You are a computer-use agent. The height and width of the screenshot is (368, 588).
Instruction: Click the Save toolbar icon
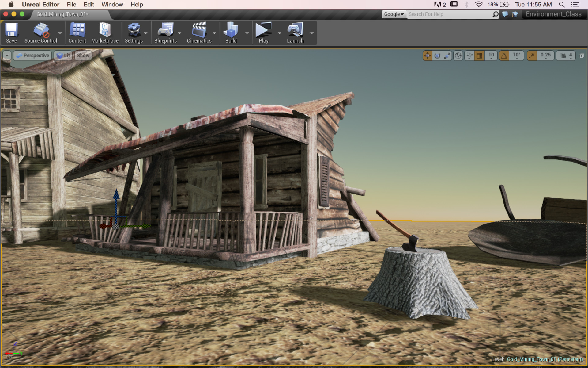(11, 30)
